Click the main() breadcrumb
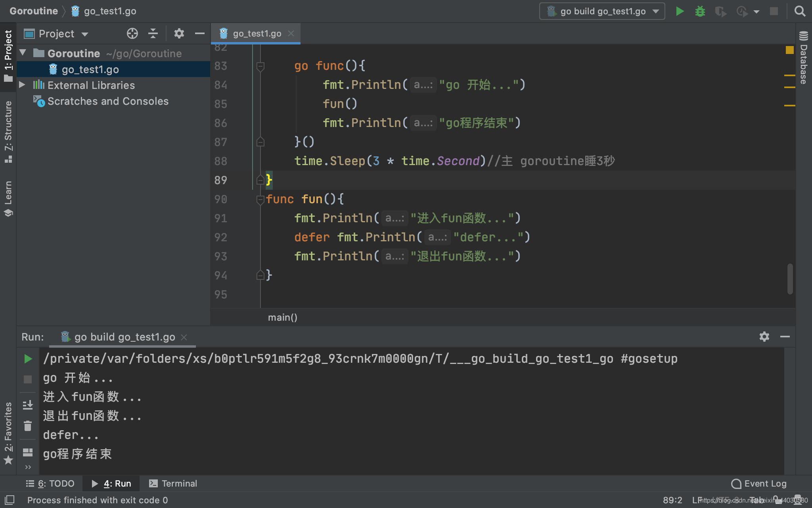 (282, 317)
